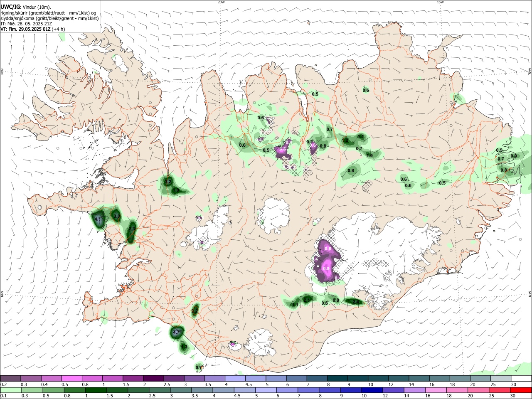Click the 4.7 precipitation value on the map
The width and height of the screenshot is (532, 399).
click(x=176, y=332)
